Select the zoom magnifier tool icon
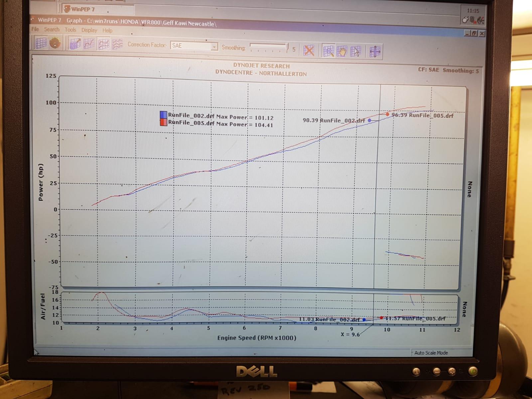532x399 pixels. point(328,51)
